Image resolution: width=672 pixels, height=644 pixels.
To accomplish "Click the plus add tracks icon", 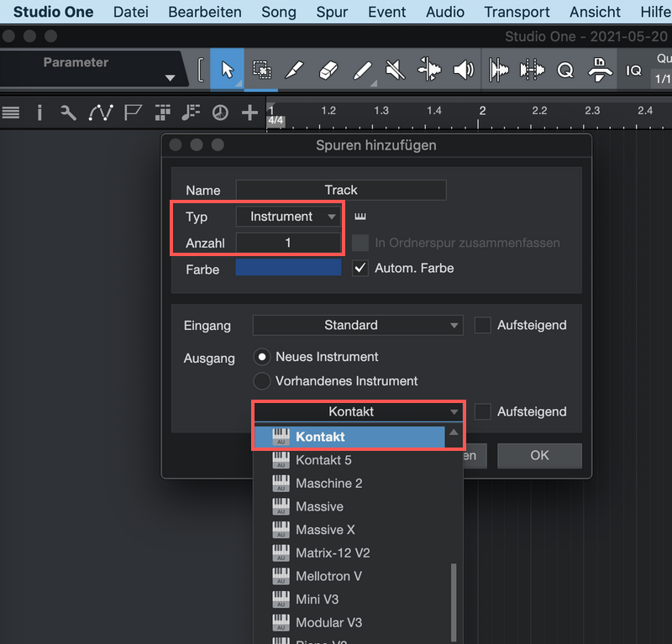I will coord(249,113).
